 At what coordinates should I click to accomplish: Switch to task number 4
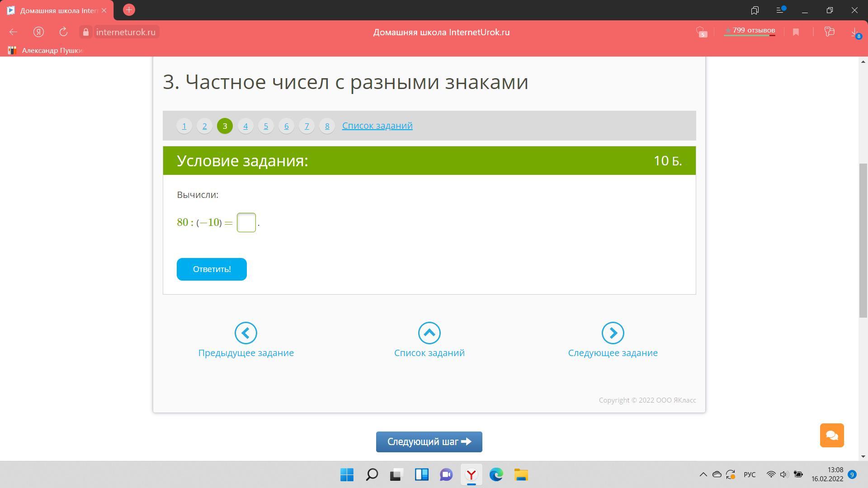click(x=245, y=126)
